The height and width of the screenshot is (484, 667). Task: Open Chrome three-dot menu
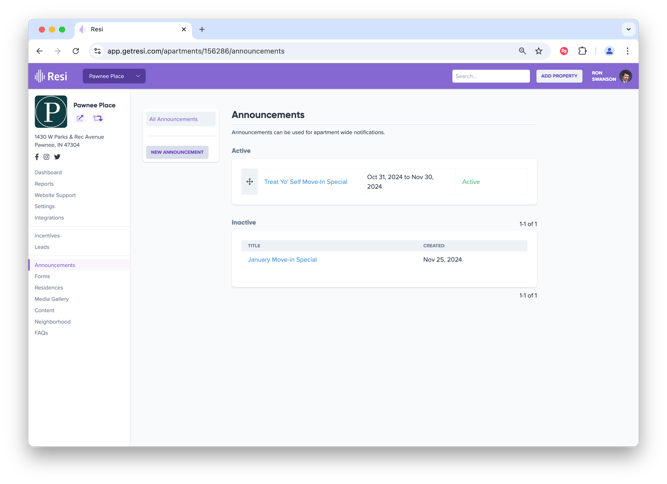(627, 51)
